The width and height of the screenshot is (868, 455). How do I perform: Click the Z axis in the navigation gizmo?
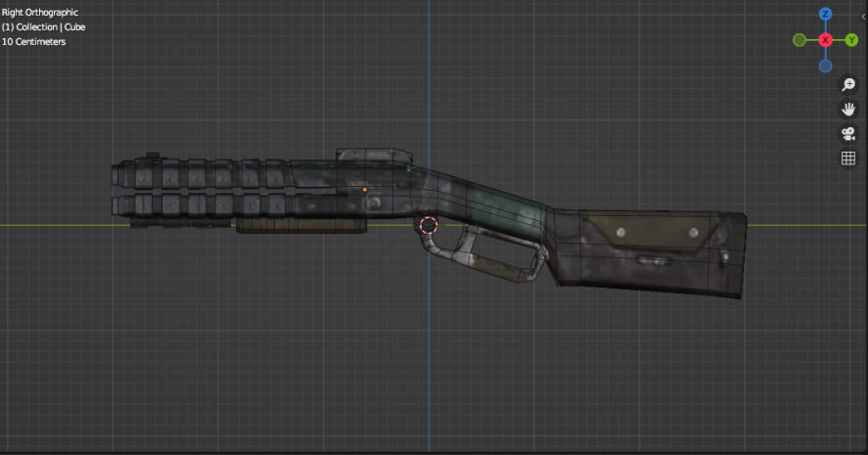(825, 14)
